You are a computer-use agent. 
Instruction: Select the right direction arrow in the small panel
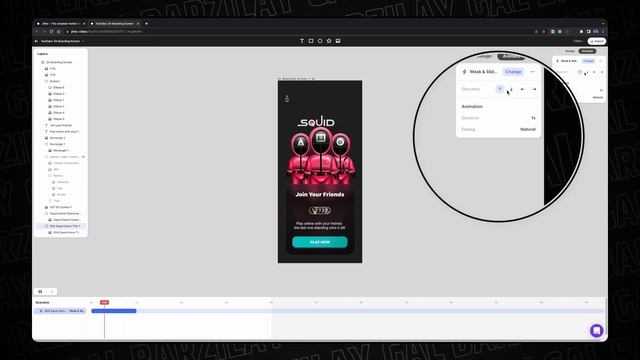(602, 72)
